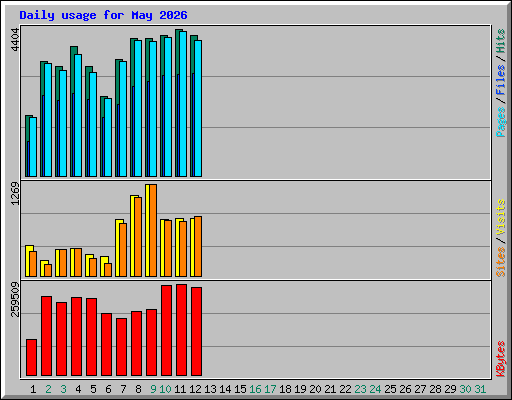Screen dimensions: 512x400
Task: Click the day 9 orange sites bar
Action: (x=153, y=230)
